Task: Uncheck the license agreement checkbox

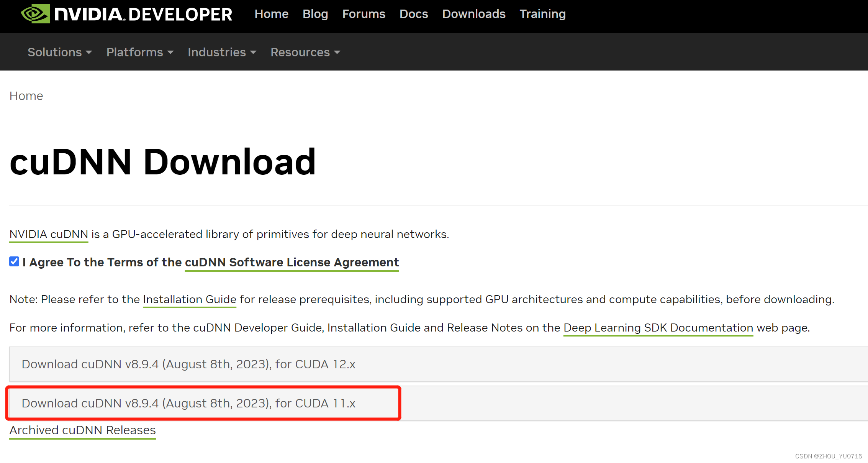Action: [14, 262]
